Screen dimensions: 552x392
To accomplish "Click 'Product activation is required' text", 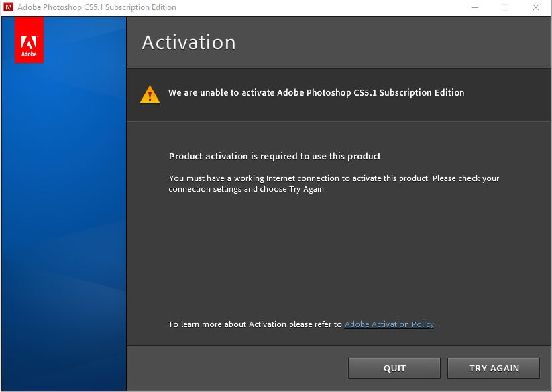I will 274,156.
